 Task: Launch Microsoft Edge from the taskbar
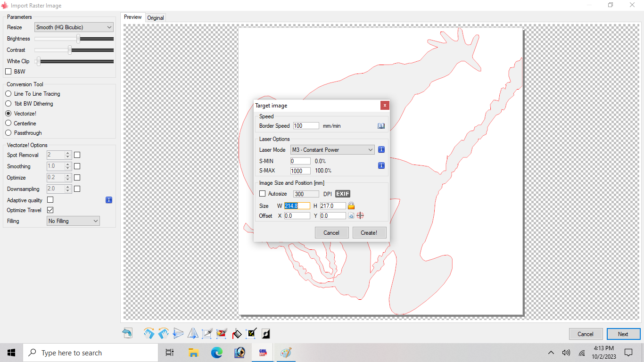click(x=216, y=353)
